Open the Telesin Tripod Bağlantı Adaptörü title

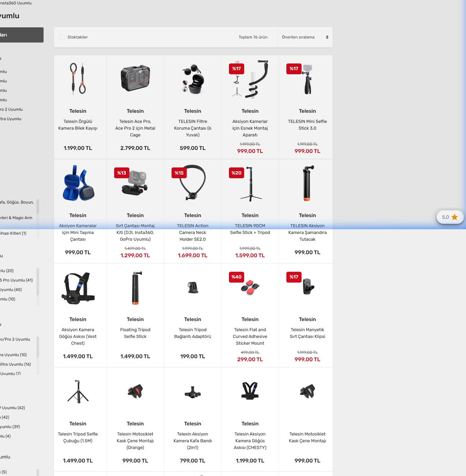pyautogui.click(x=193, y=333)
